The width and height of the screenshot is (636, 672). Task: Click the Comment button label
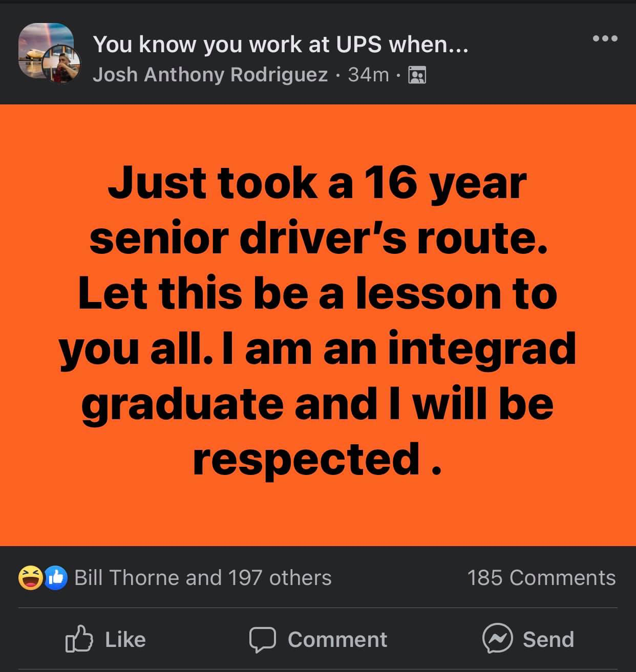click(337, 639)
